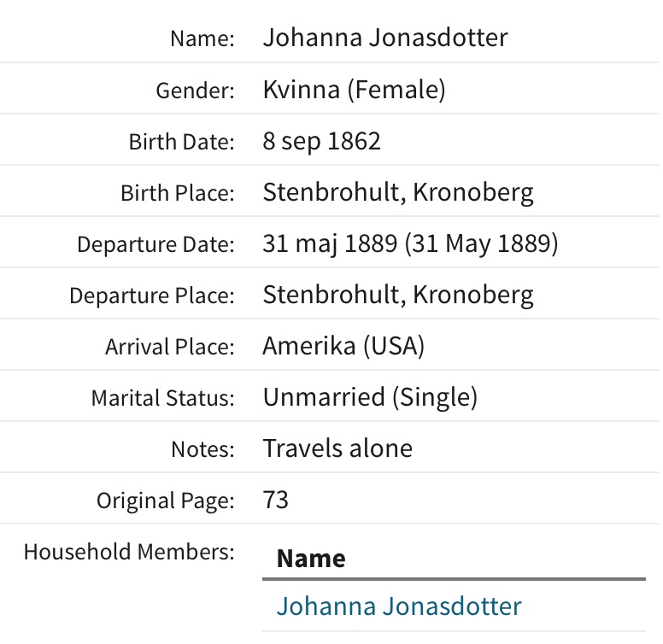
Task: Click the Birth Place value Stenbrohult, Kronoberg
Action: [398, 192]
